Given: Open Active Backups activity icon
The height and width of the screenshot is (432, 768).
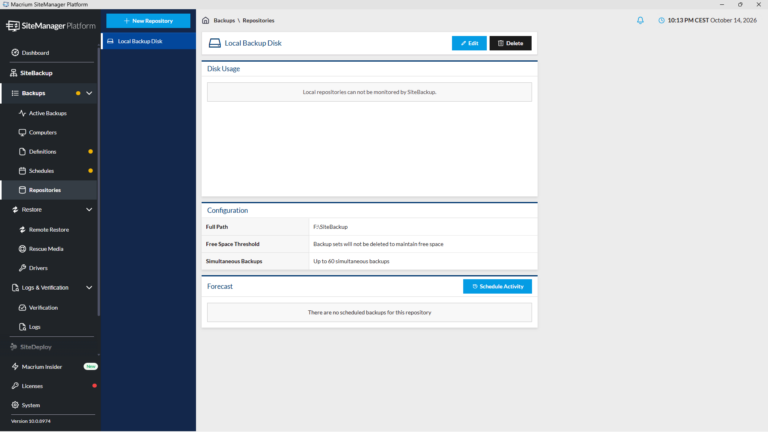Looking at the screenshot, I should pos(22,113).
